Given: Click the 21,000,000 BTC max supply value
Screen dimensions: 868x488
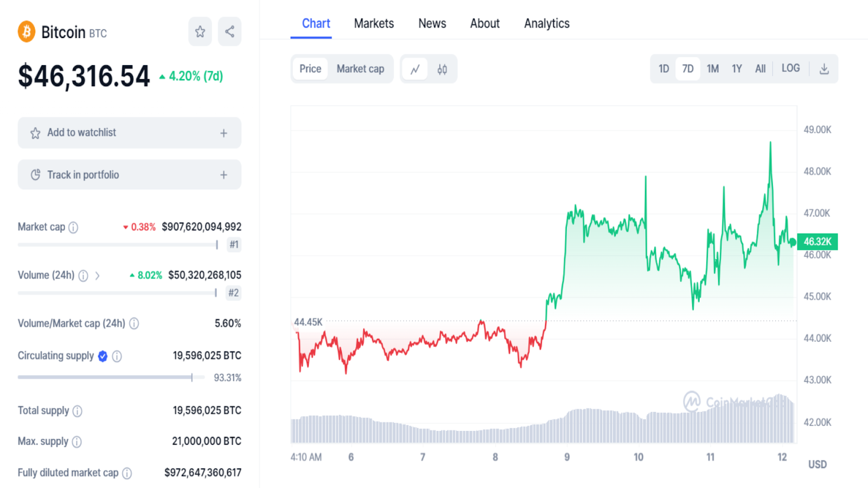Looking at the screenshot, I should click(207, 441).
